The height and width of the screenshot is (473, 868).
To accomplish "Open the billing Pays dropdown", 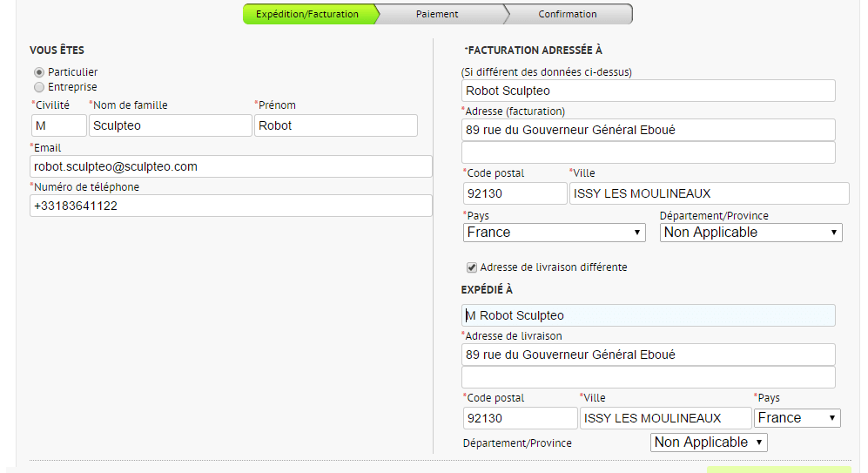I will [x=554, y=233].
